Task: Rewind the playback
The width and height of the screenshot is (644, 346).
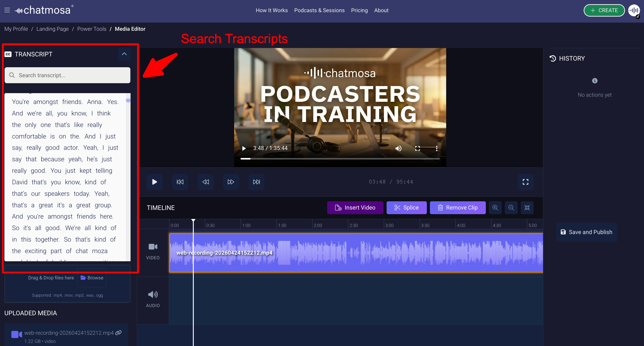Action: [x=205, y=182]
